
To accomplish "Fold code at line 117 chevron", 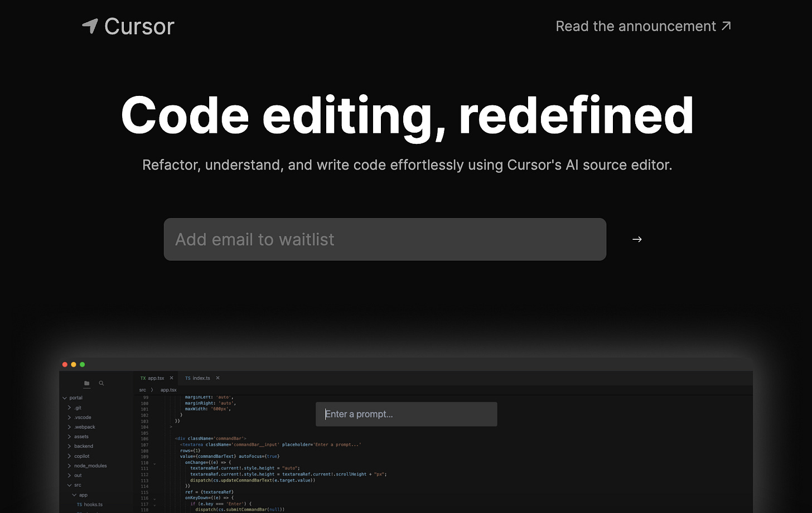I will [x=154, y=504].
